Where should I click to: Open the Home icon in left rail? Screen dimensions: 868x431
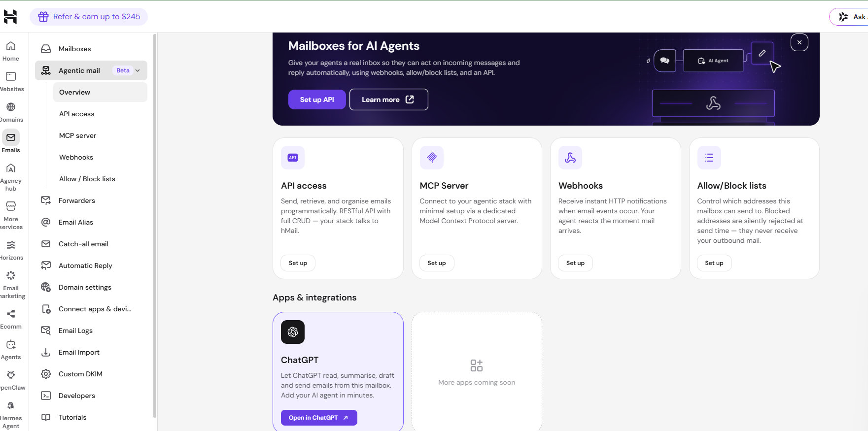[x=11, y=46]
